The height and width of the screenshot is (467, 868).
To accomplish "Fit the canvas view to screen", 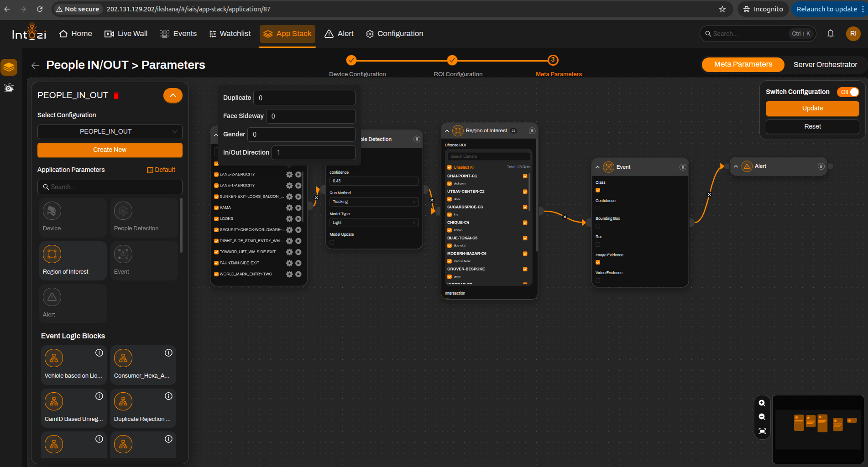I will click(762, 431).
